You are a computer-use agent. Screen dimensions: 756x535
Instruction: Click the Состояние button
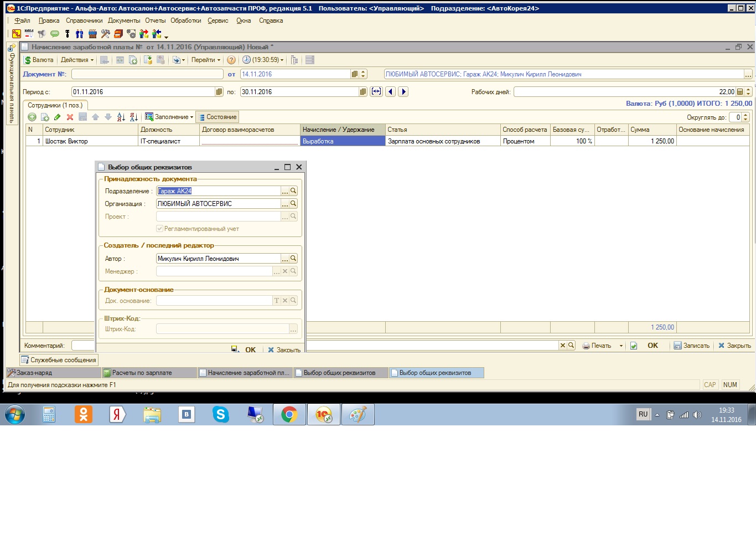(218, 117)
